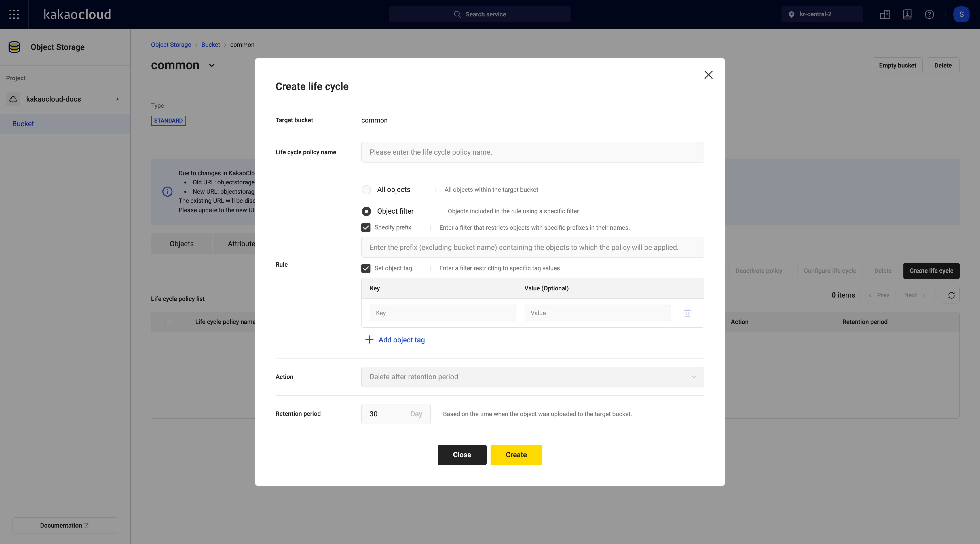Click the life cycle policy name field
The image size is (980, 544).
tap(532, 152)
